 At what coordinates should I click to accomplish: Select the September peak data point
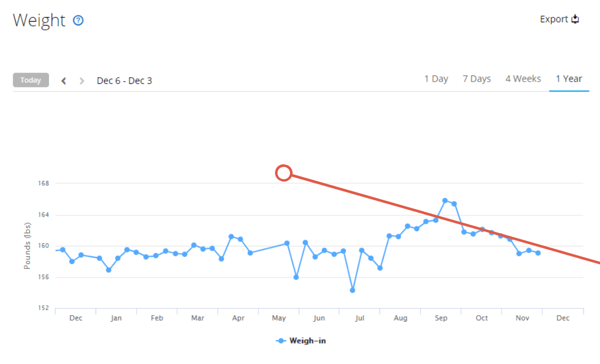click(445, 201)
